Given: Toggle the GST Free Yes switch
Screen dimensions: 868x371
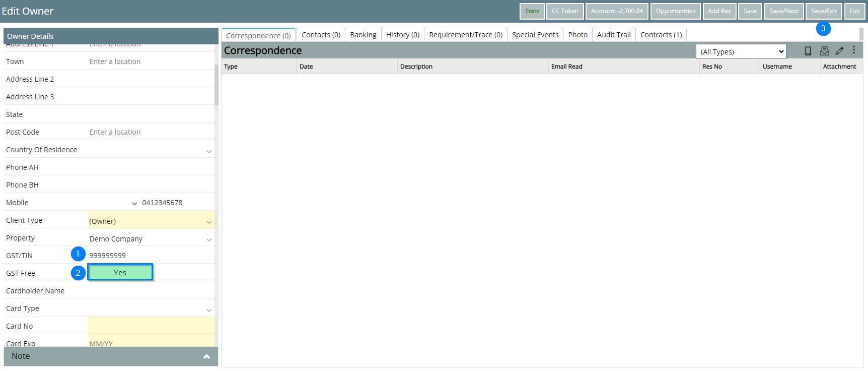Looking at the screenshot, I should coord(120,273).
